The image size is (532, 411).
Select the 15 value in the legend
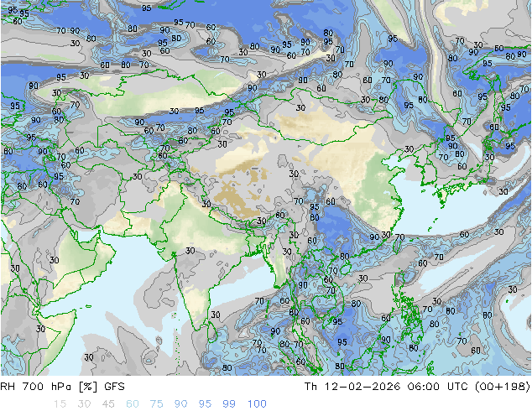[60, 404]
